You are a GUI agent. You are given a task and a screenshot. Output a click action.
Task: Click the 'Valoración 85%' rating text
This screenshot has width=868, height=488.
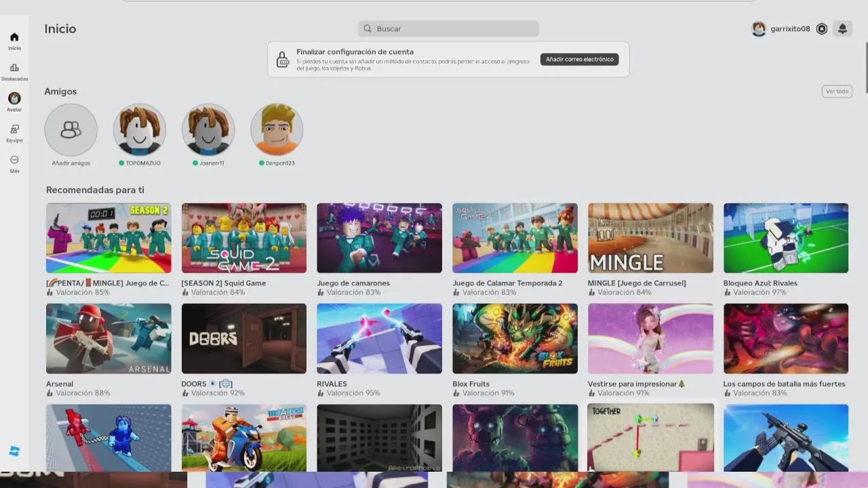(83, 293)
